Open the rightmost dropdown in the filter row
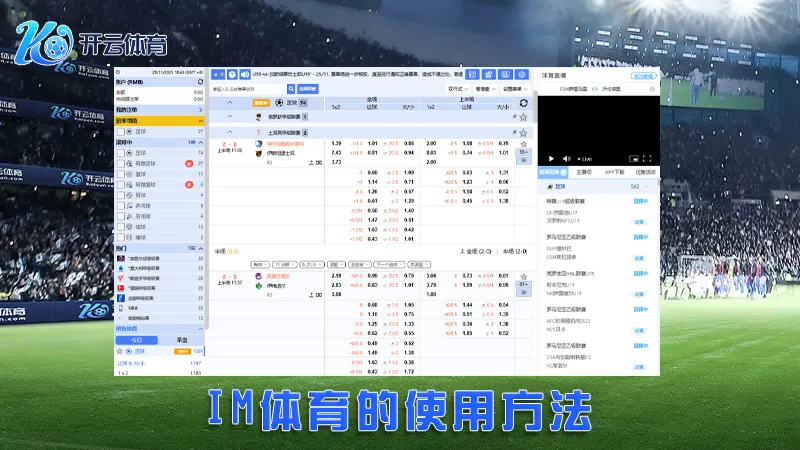The image size is (800, 450). pos(515,89)
